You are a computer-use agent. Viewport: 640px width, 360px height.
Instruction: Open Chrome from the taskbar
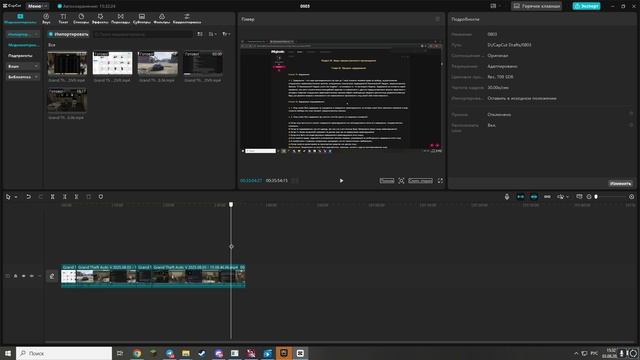point(137,353)
